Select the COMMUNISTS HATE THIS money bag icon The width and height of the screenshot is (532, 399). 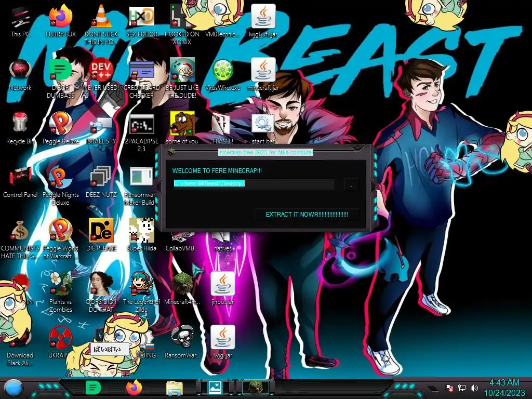tap(20, 239)
